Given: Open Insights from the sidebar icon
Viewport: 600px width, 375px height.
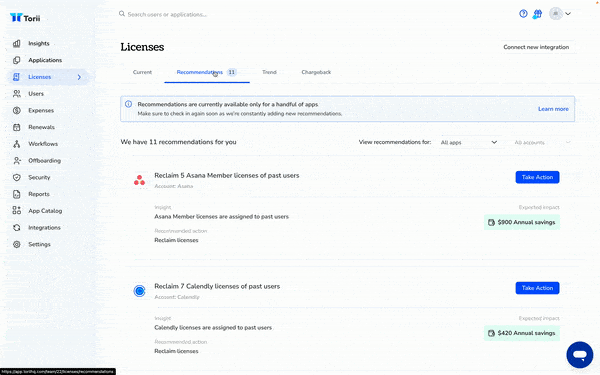Looking at the screenshot, I should (x=16, y=43).
